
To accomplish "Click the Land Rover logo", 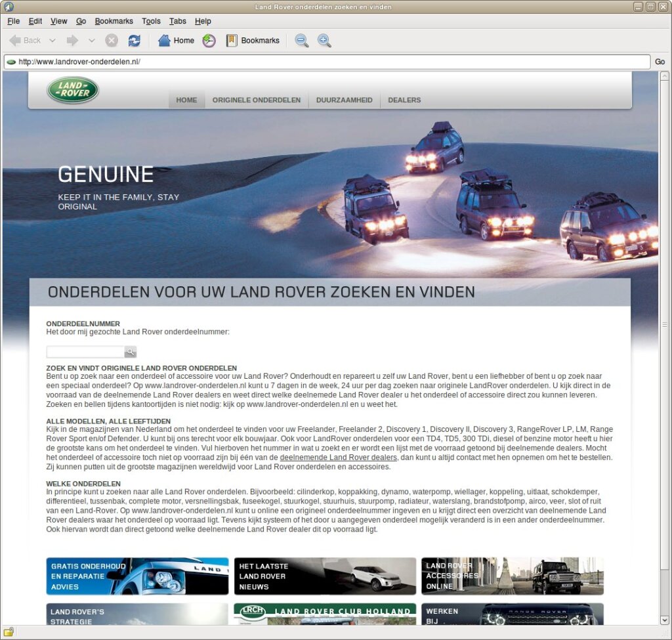I will [x=73, y=90].
